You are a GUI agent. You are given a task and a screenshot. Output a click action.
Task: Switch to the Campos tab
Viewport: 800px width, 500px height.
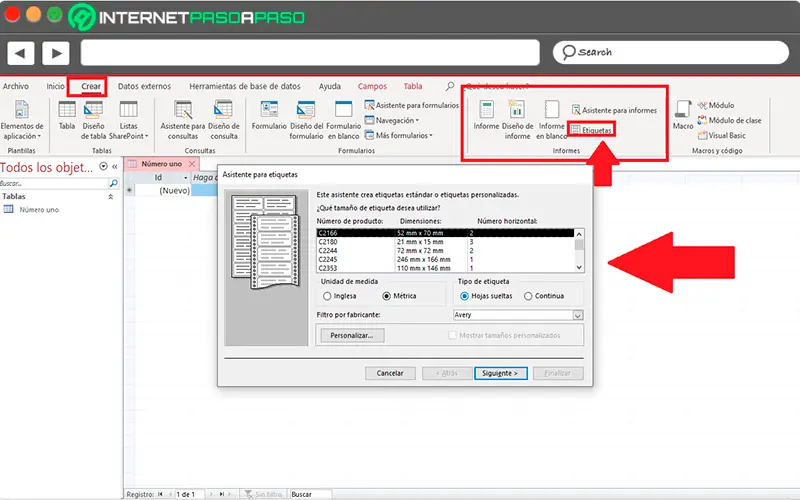pyautogui.click(x=372, y=86)
